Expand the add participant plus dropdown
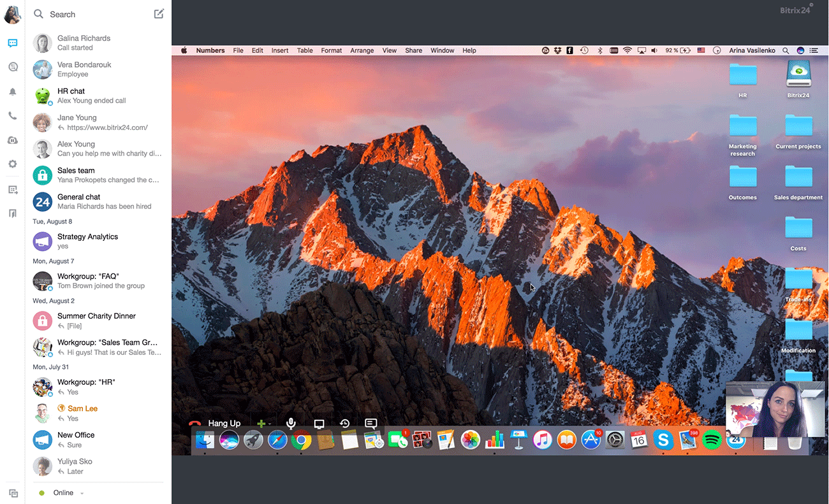Screen dimensions: 829x504 click(x=270, y=424)
